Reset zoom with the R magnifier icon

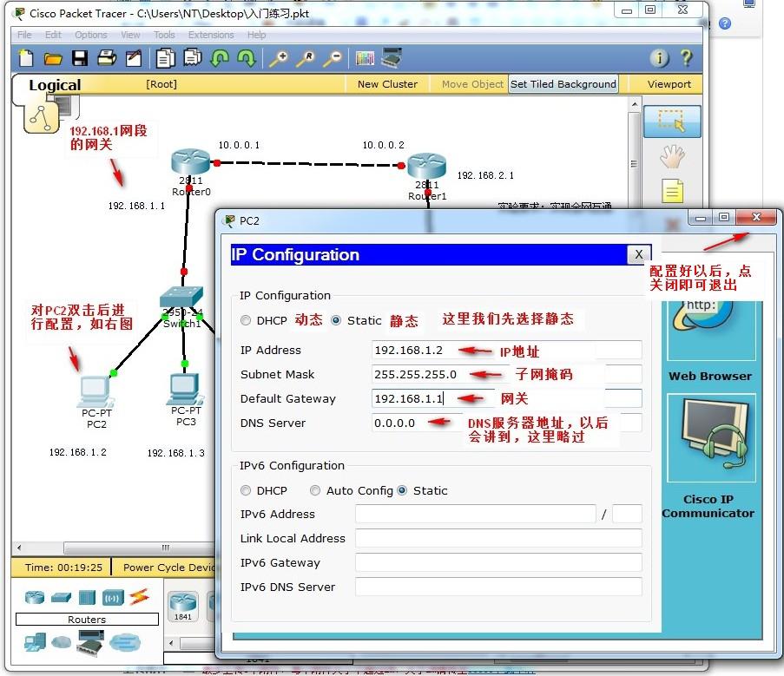pos(306,58)
